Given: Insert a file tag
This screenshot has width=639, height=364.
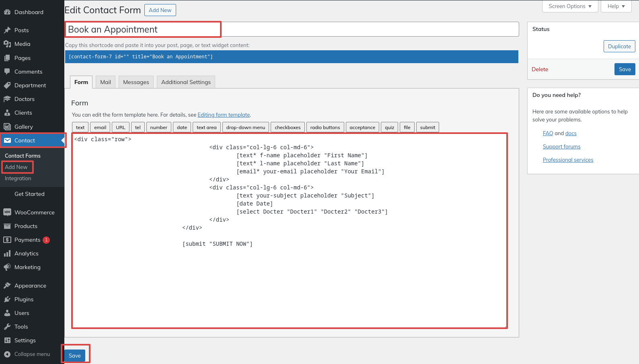Looking at the screenshot, I should (x=407, y=128).
